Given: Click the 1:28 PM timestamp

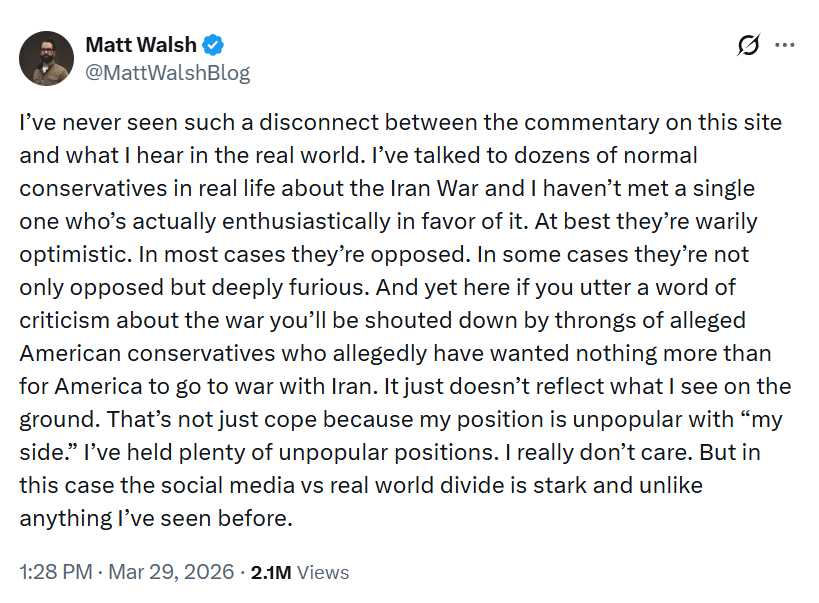Looking at the screenshot, I should 57,572.
